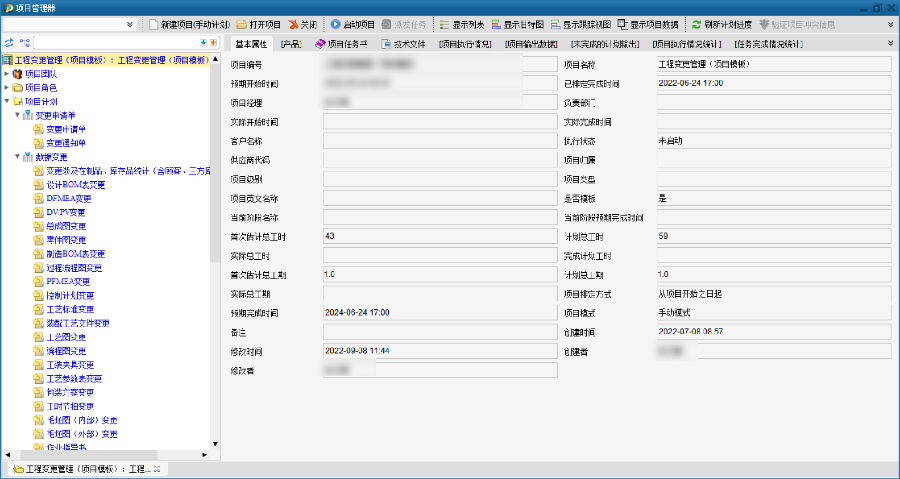Click the tree structure icon above the tree
The height and width of the screenshot is (479, 900).
pyautogui.click(x=25, y=42)
